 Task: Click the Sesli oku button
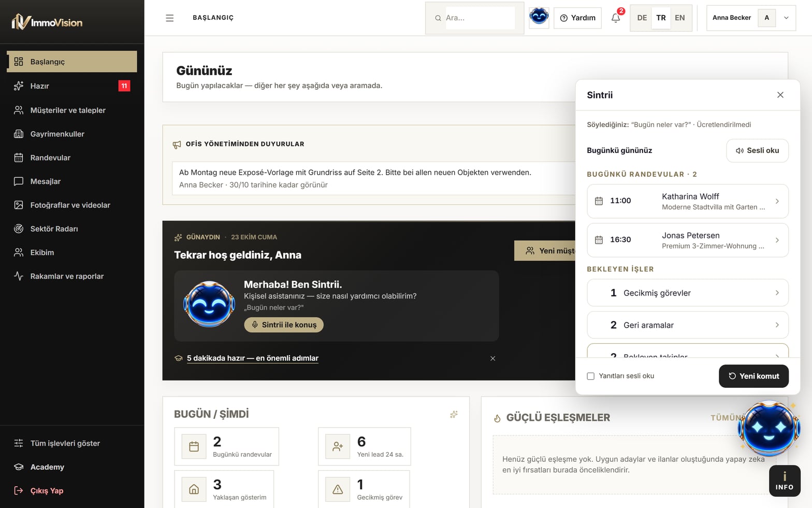757,150
